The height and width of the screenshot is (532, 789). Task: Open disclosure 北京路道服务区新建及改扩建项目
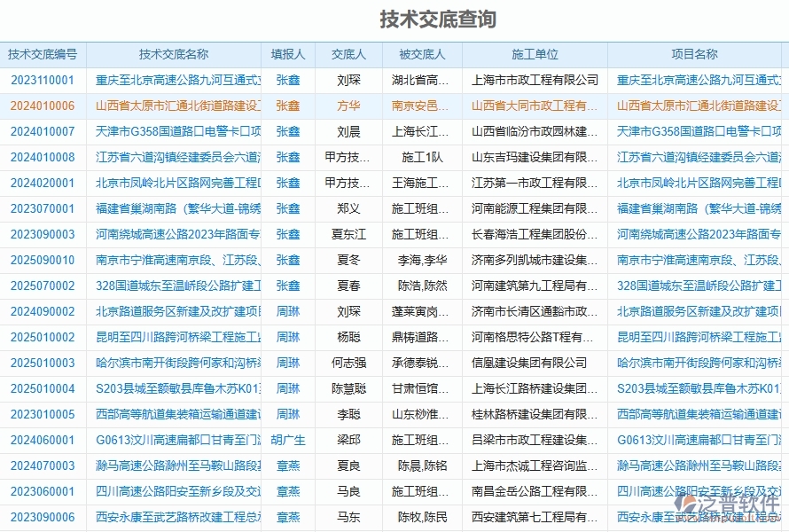(x=174, y=311)
